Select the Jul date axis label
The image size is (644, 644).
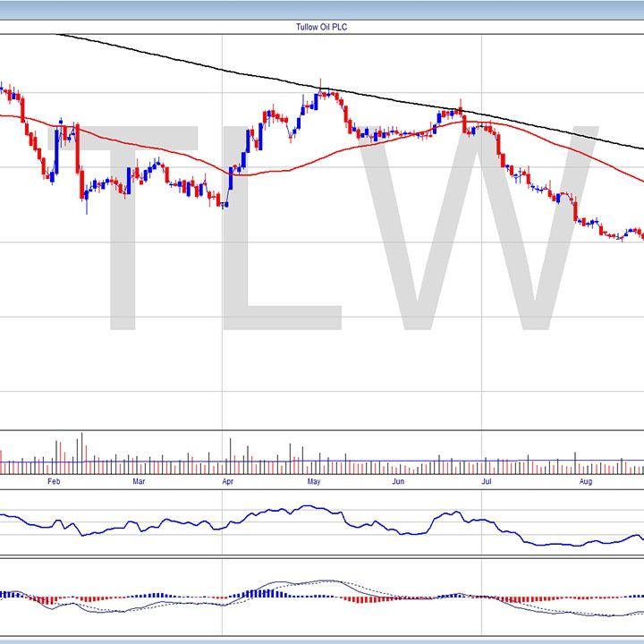[487, 482]
